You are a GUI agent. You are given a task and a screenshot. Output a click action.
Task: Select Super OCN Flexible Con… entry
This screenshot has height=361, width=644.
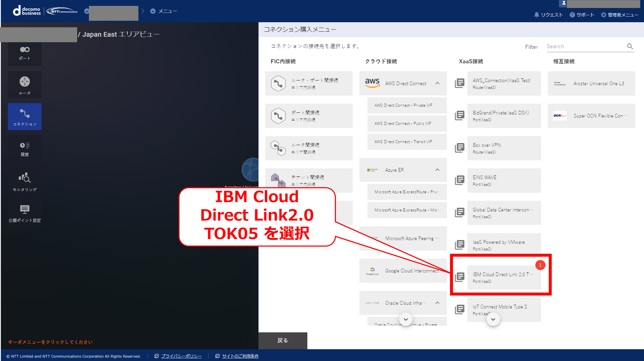pyautogui.click(x=591, y=116)
